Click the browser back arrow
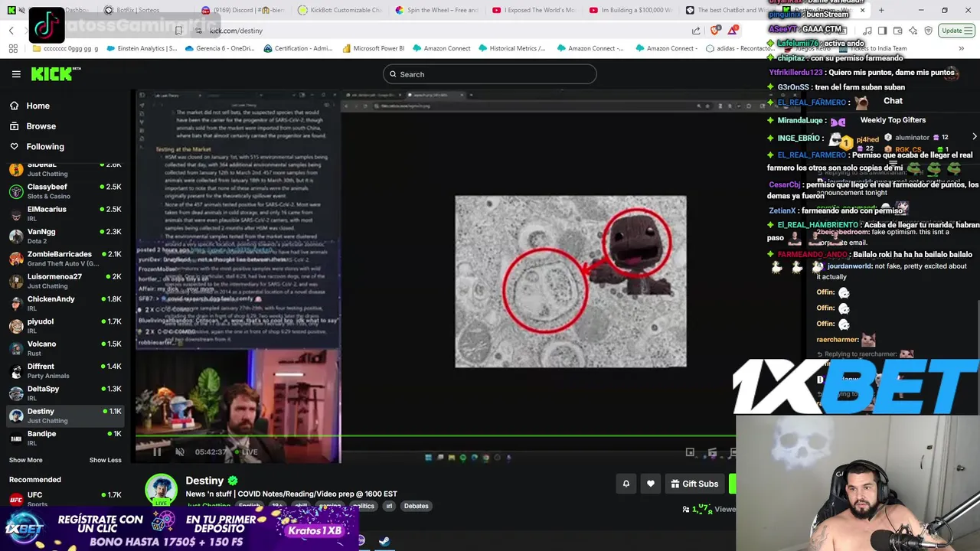The image size is (980, 551). click(11, 31)
